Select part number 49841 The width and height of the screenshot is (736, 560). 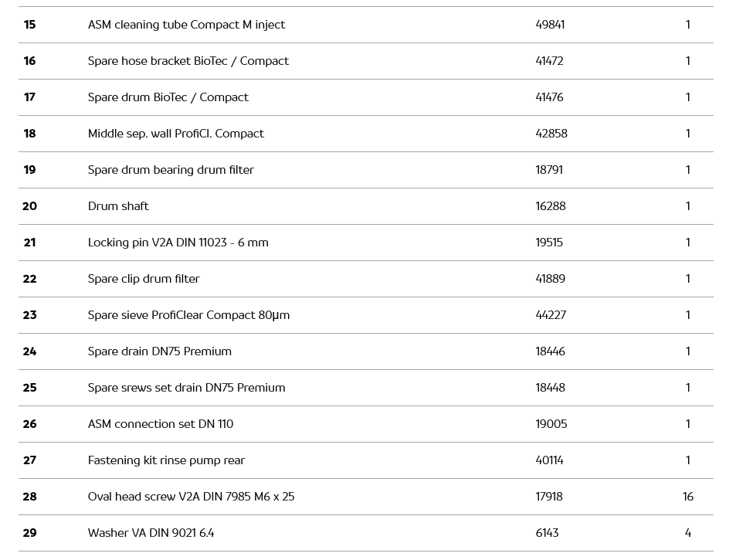point(550,25)
